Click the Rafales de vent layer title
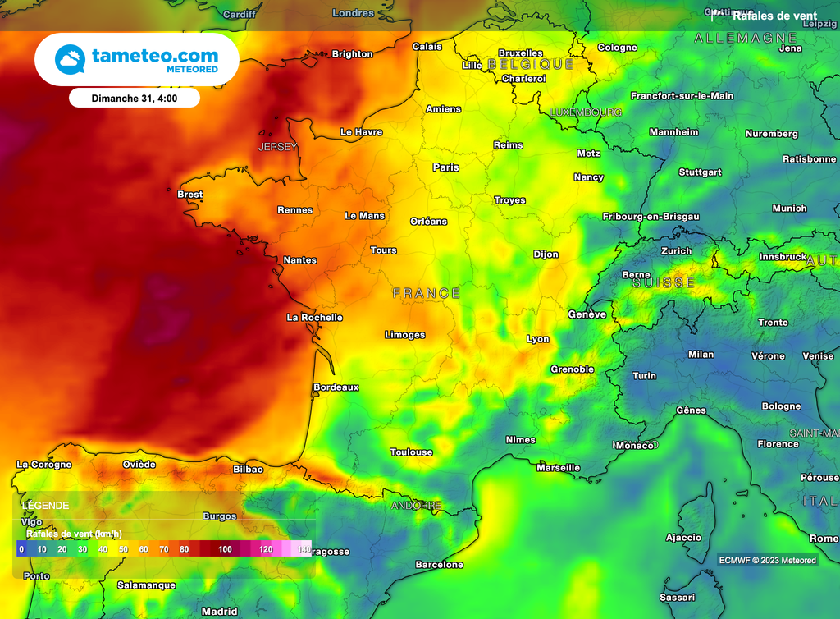This screenshot has width=840, height=619. (x=774, y=16)
